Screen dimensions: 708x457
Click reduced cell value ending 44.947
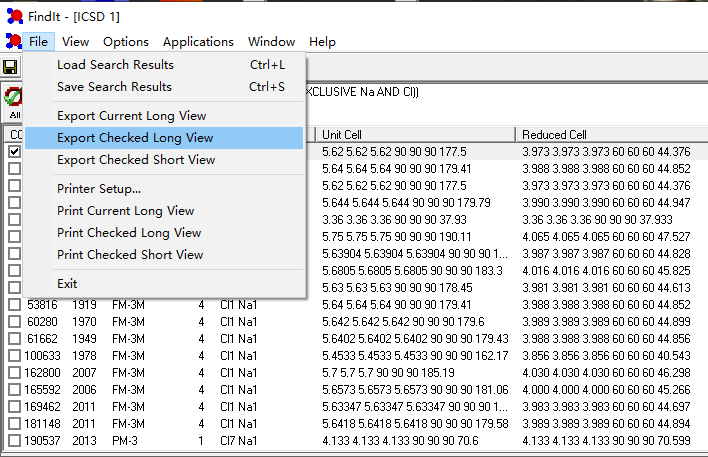(x=606, y=203)
